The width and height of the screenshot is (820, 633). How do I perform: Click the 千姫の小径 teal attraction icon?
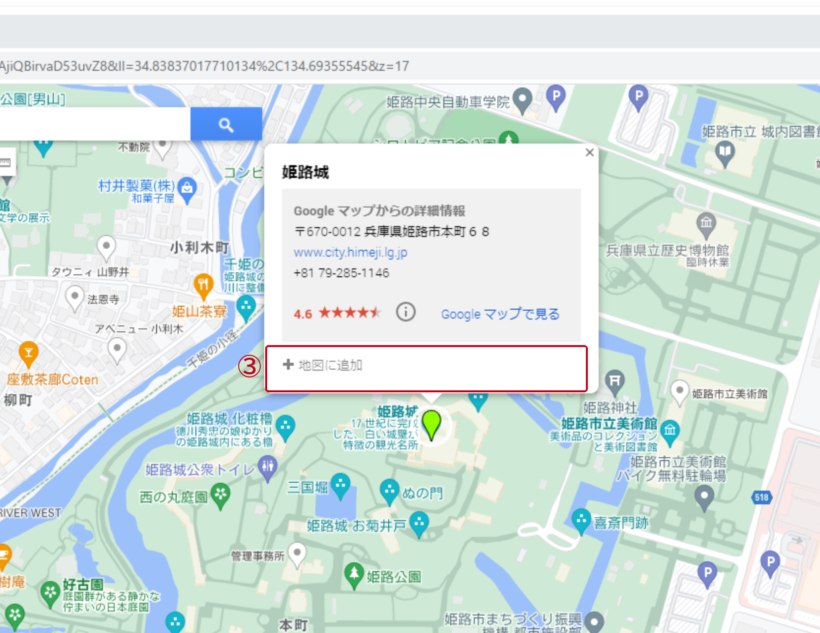click(x=246, y=307)
